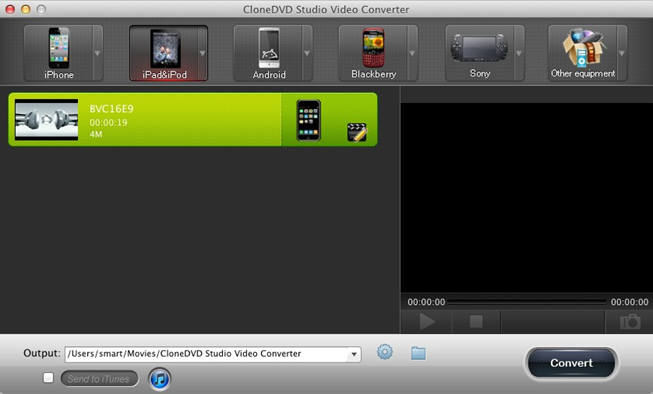This screenshot has width=653, height=394.
Task: Select the Android device profile
Action: click(x=269, y=53)
